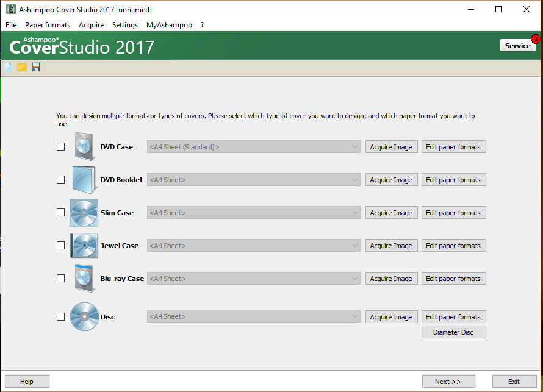Open the Acquire menu
Viewport: 543px width, 392px height.
click(x=91, y=25)
